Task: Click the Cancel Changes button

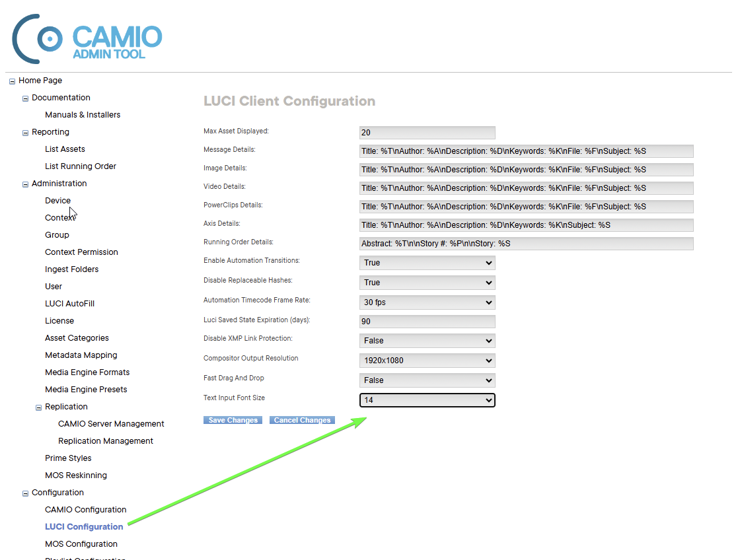Action: (x=302, y=419)
